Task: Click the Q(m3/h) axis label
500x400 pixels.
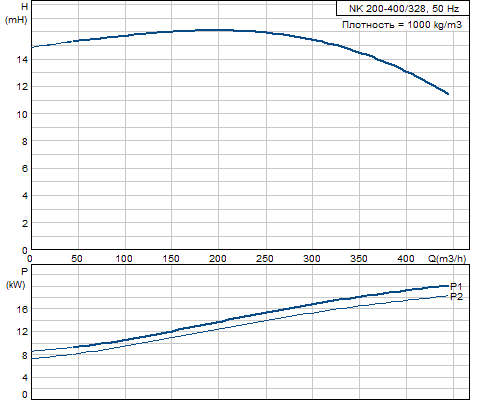Action: tap(447, 258)
